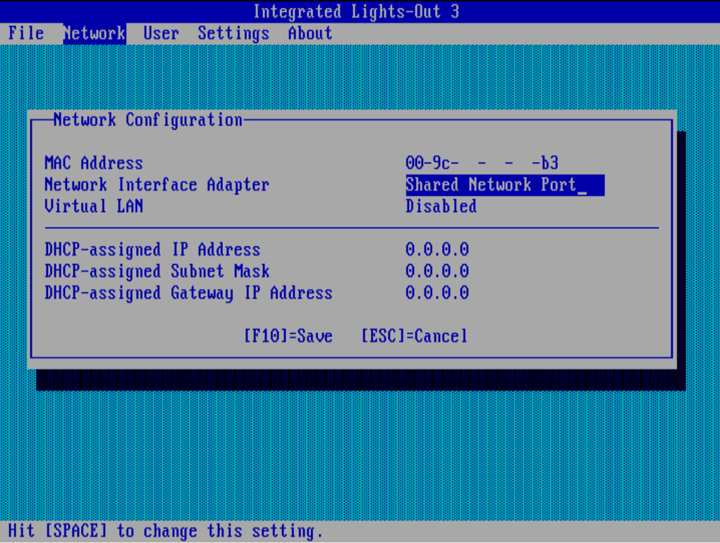Click the Hit [SPACE] status bar hint
This screenshot has height=543, width=720.
(x=166, y=532)
